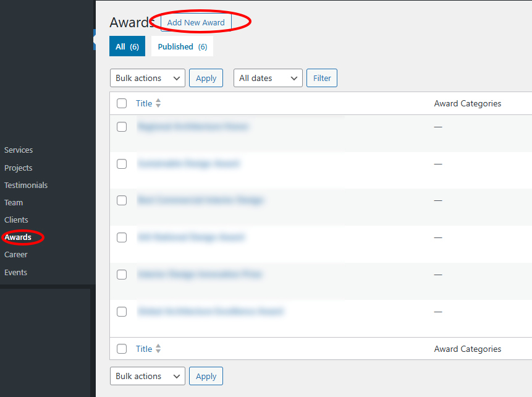The width and height of the screenshot is (532, 397).
Task: Tick the select-all checkbox in the table header
Action: tap(122, 103)
